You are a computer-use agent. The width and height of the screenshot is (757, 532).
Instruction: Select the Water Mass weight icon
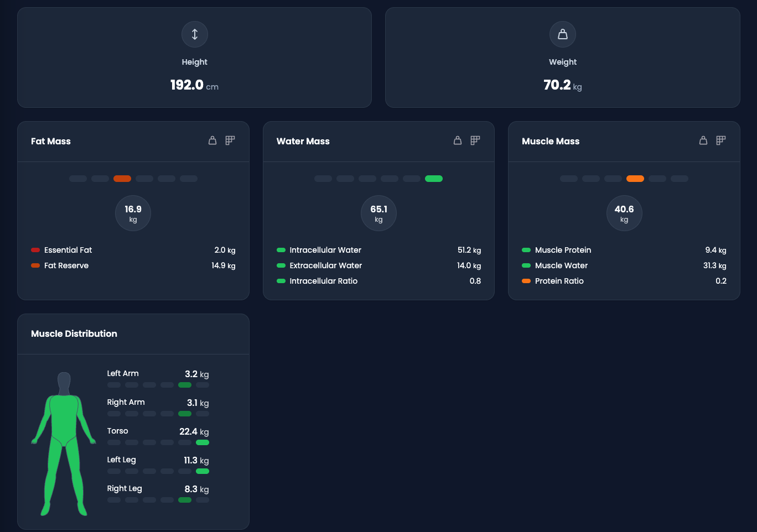tap(458, 140)
